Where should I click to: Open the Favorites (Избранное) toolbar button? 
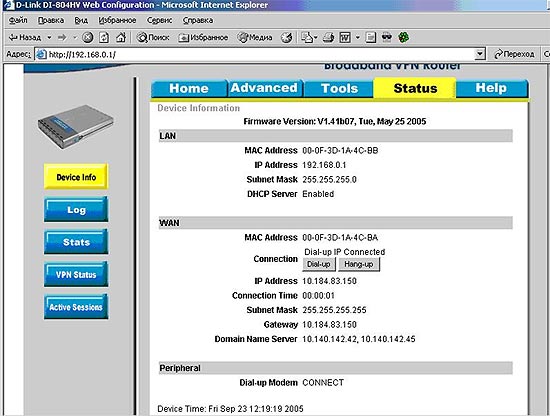[203, 37]
